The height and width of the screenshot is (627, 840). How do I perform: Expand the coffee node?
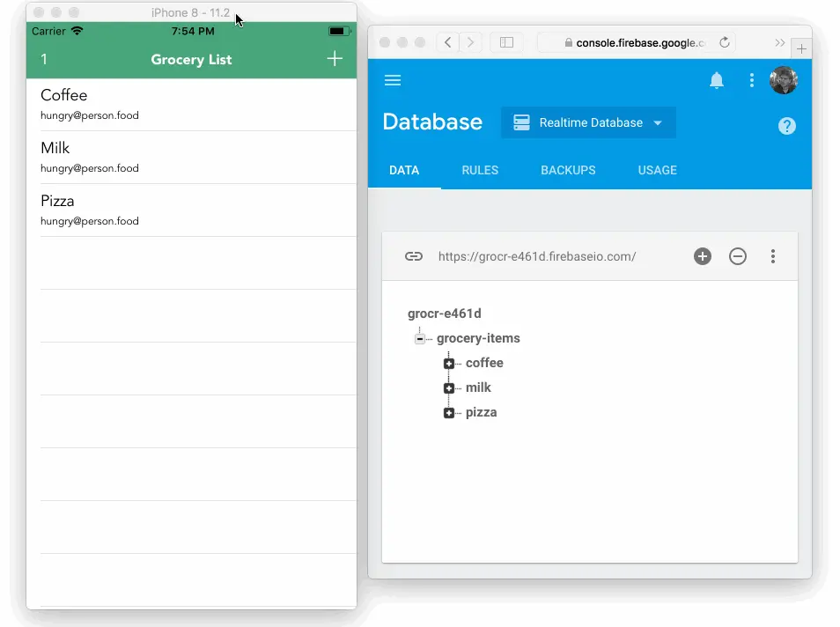click(x=449, y=364)
